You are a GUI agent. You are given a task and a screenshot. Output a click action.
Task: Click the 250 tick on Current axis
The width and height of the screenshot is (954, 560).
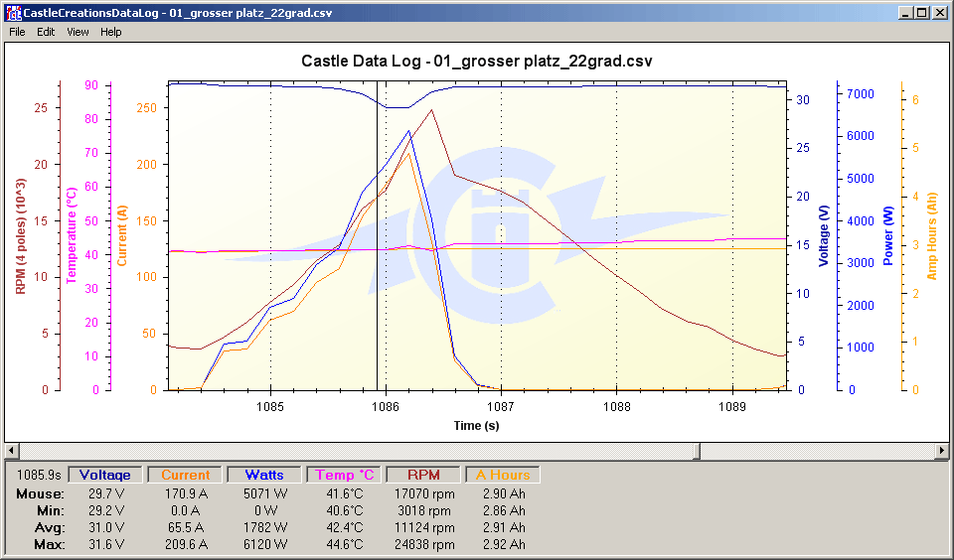(x=146, y=107)
